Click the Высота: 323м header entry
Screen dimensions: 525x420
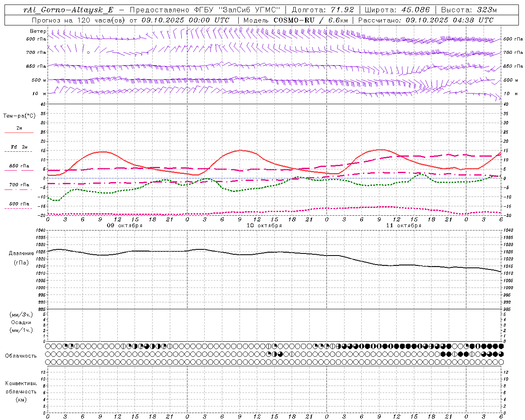[x=469, y=10]
